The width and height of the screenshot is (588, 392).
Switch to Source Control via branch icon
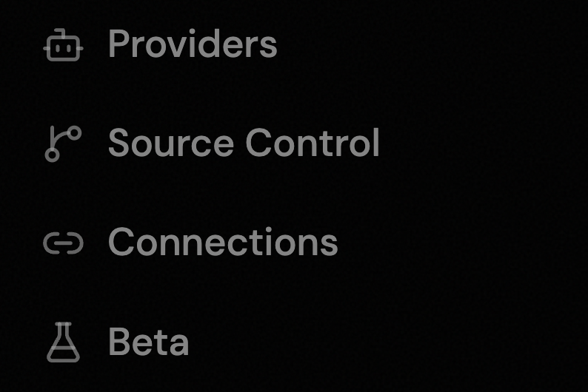coord(63,143)
